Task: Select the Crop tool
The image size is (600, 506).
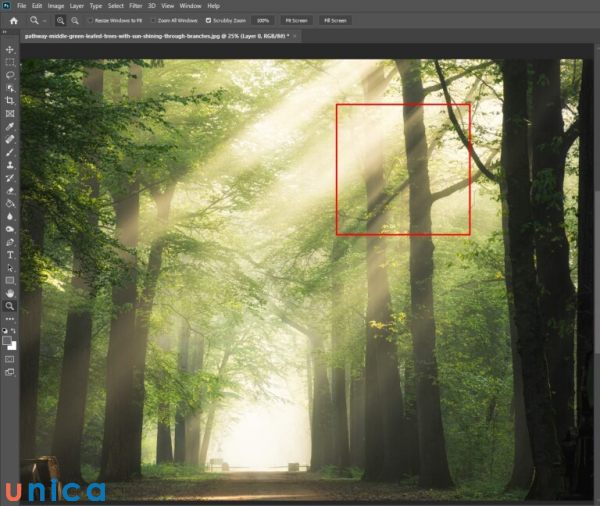Action: point(10,101)
